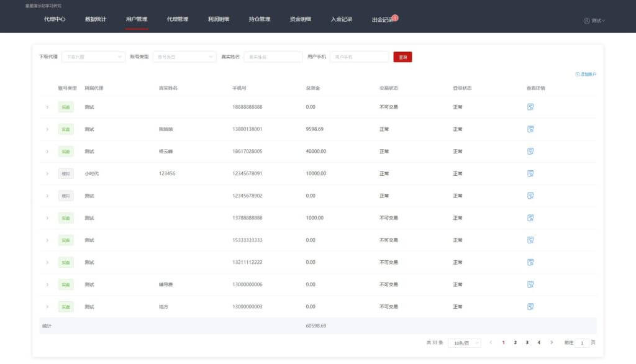Click view-details icon for 杨云峰
The image size is (636, 364).
(x=530, y=151)
